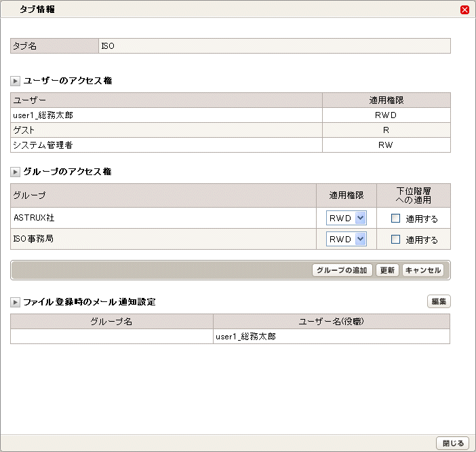Click the キャンセル button
Image resolution: width=476 pixels, height=452 pixels.
(x=423, y=270)
